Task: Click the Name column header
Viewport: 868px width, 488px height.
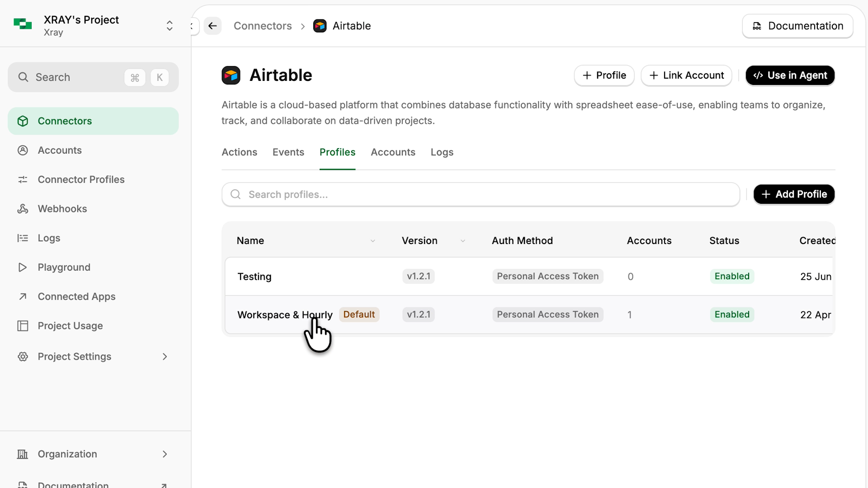Action: point(250,241)
